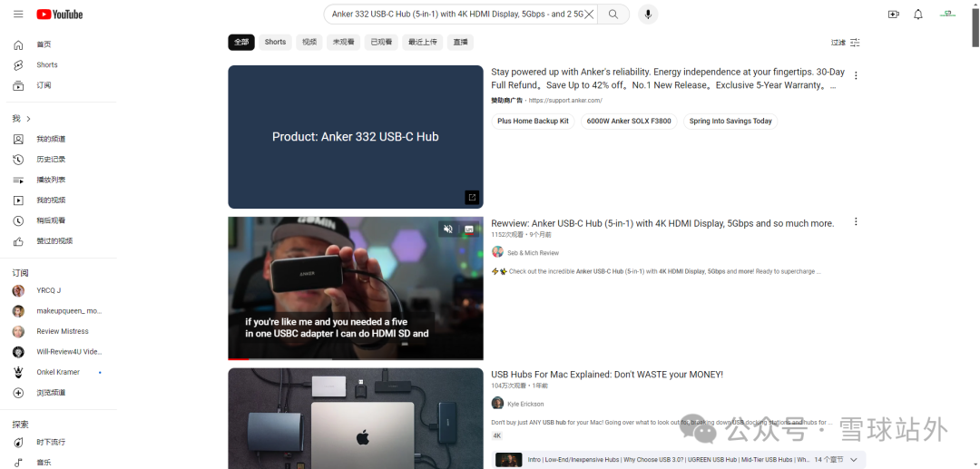Open Shorts in the sidebar
This screenshot has height=469, width=980.
pos(46,65)
